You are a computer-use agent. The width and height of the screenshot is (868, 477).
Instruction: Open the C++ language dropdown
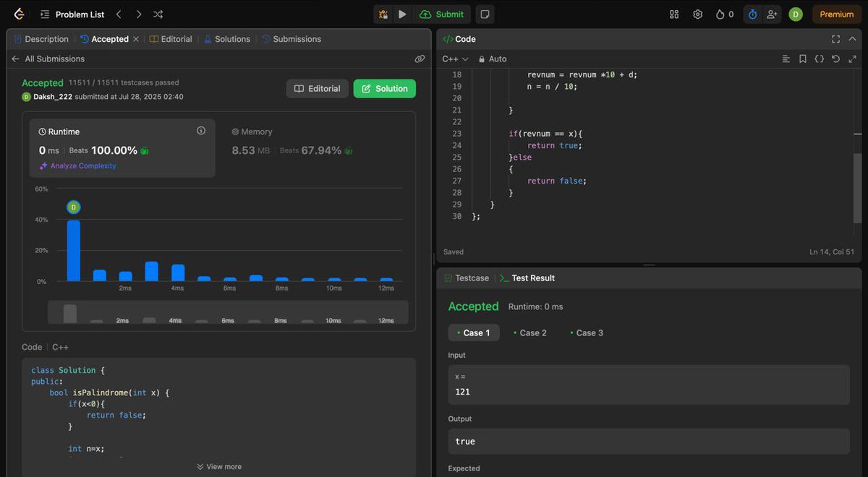[456, 59]
